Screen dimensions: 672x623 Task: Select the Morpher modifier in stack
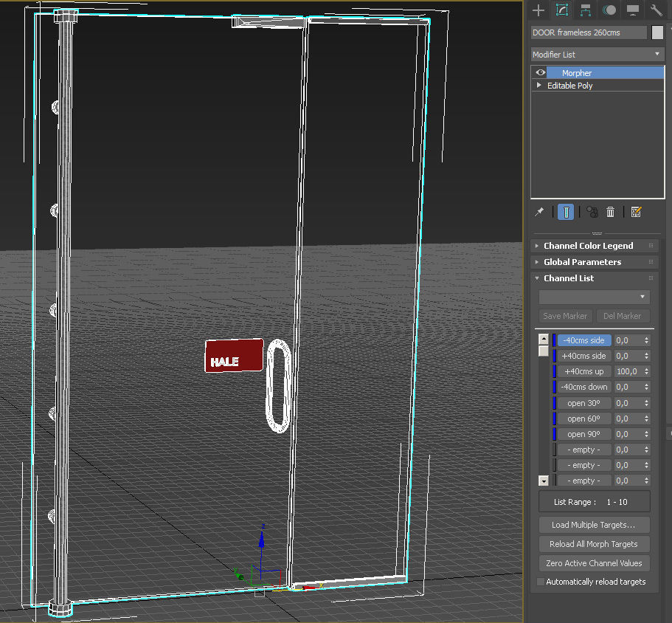coord(605,72)
